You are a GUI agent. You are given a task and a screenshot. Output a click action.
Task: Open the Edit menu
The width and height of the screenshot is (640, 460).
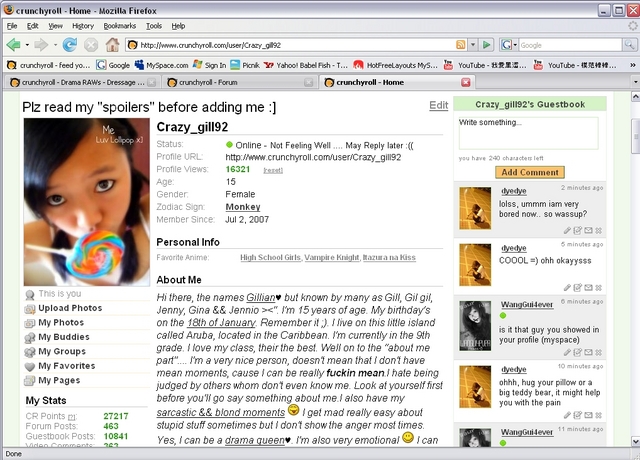tap(32, 26)
